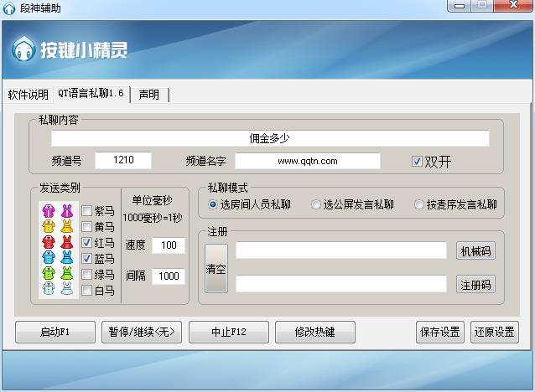
Task: Click the purple shirt icon
Action: [x=49, y=211]
